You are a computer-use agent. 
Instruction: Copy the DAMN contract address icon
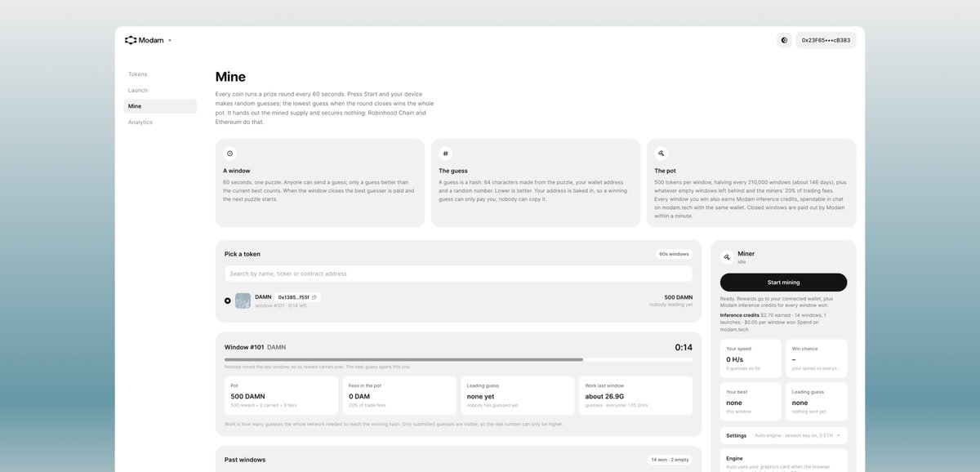[x=314, y=297]
